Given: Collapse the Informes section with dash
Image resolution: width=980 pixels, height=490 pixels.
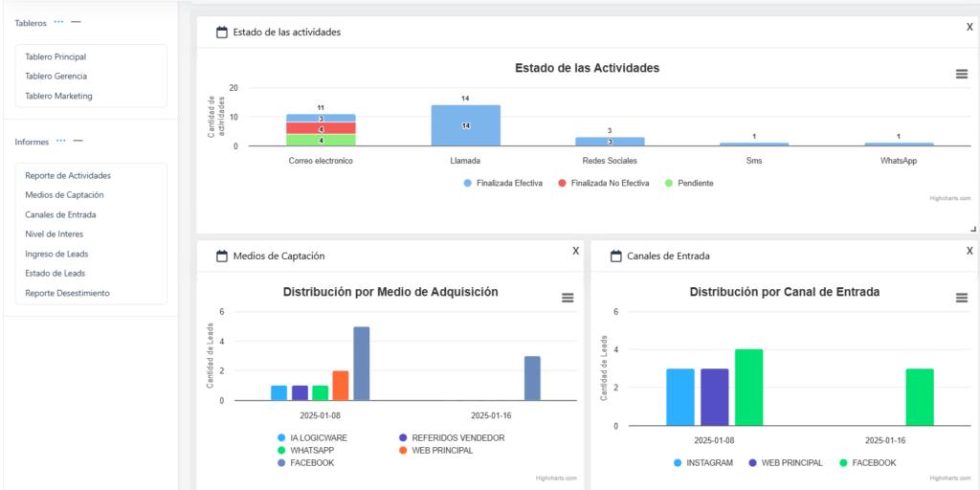Looking at the screenshot, I should 78,141.
